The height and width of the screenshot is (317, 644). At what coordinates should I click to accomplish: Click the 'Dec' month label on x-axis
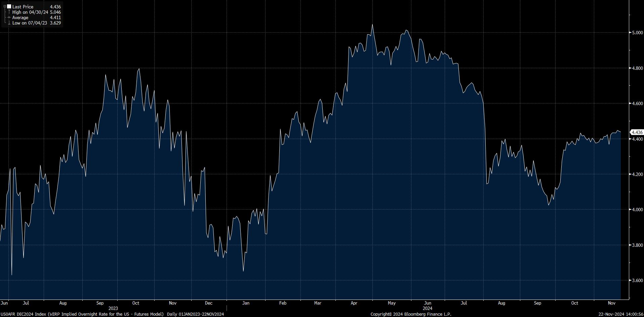(x=209, y=303)
